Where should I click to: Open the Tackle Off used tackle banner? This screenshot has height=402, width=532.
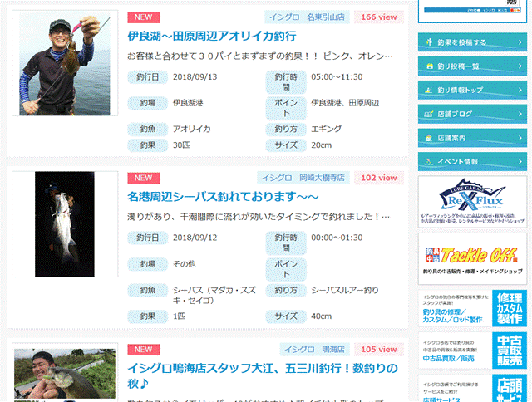(472, 259)
